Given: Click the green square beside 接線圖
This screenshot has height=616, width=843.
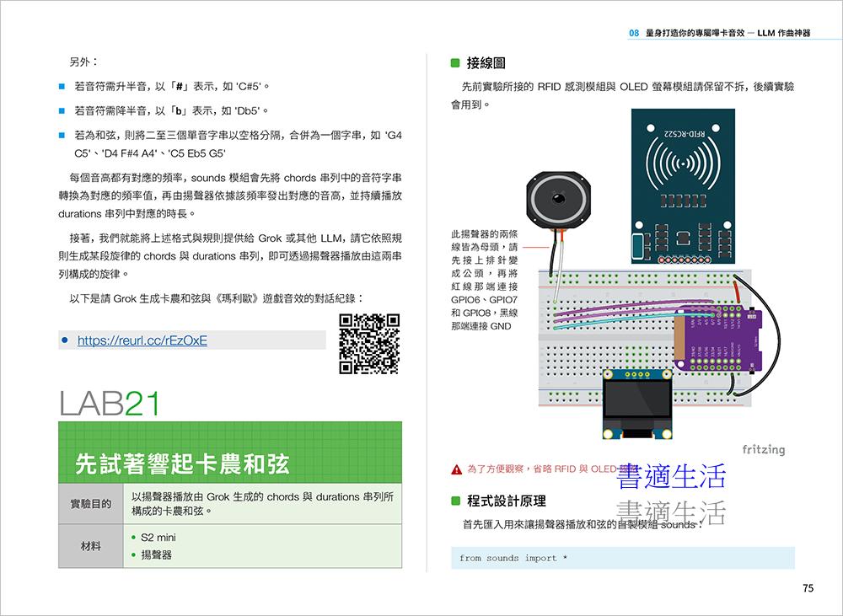Looking at the screenshot, I should pyautogui.click(x=456, y=63).
